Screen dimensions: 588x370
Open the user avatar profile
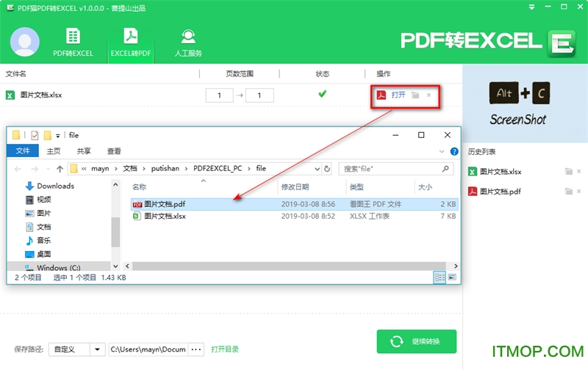coord(25,42)
